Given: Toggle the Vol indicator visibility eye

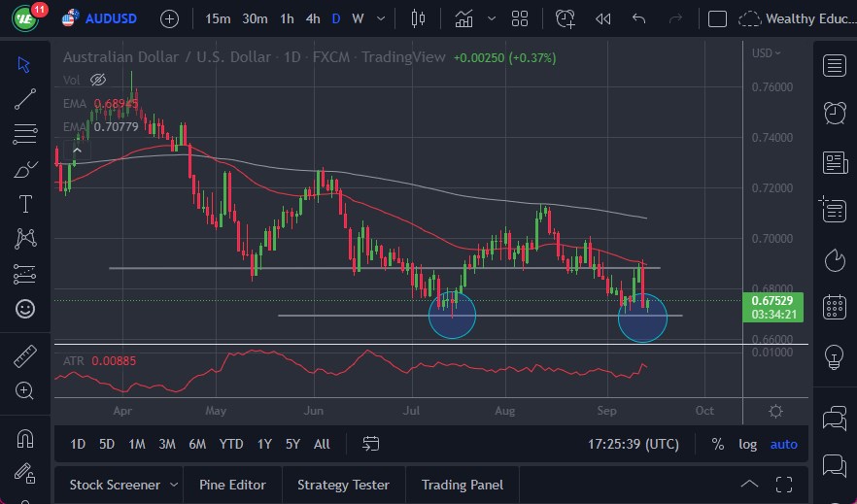Looking at the screenshot, I should point(98,80).
